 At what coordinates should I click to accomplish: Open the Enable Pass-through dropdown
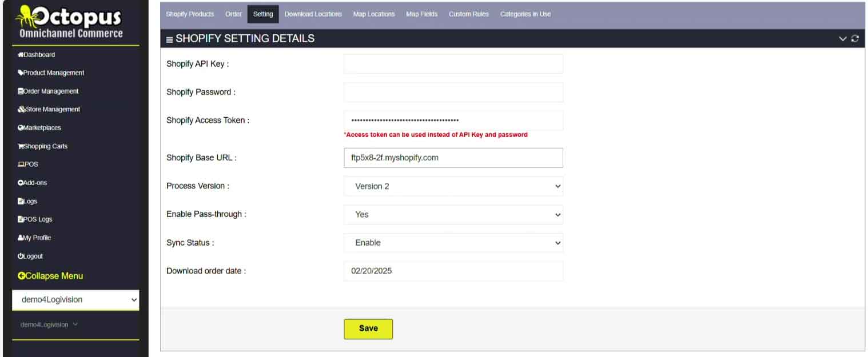(453, 215)
